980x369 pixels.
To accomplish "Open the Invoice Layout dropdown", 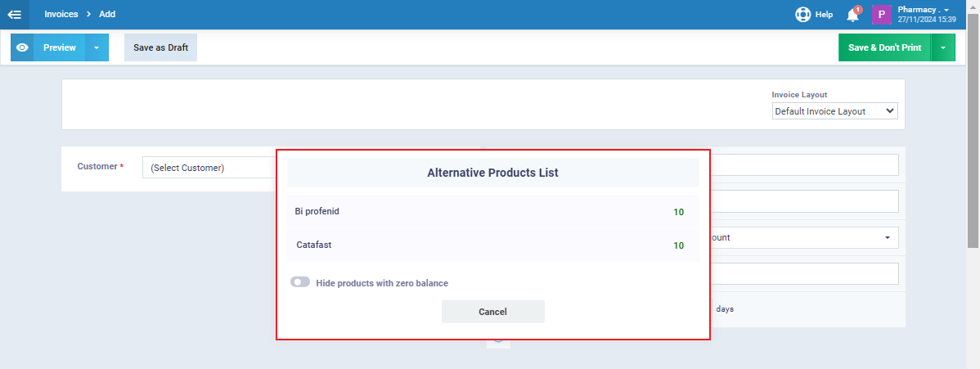I will pyautogui.click(x=834, y=111).
